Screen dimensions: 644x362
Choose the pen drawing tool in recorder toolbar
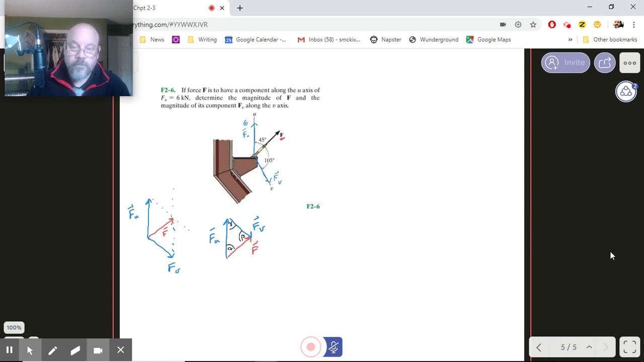point(52,350)
